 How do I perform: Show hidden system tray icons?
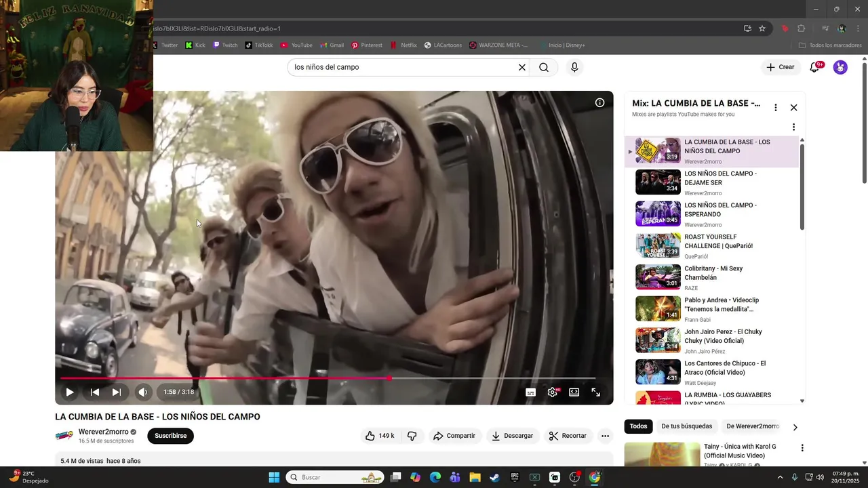[x=780, y=477]
